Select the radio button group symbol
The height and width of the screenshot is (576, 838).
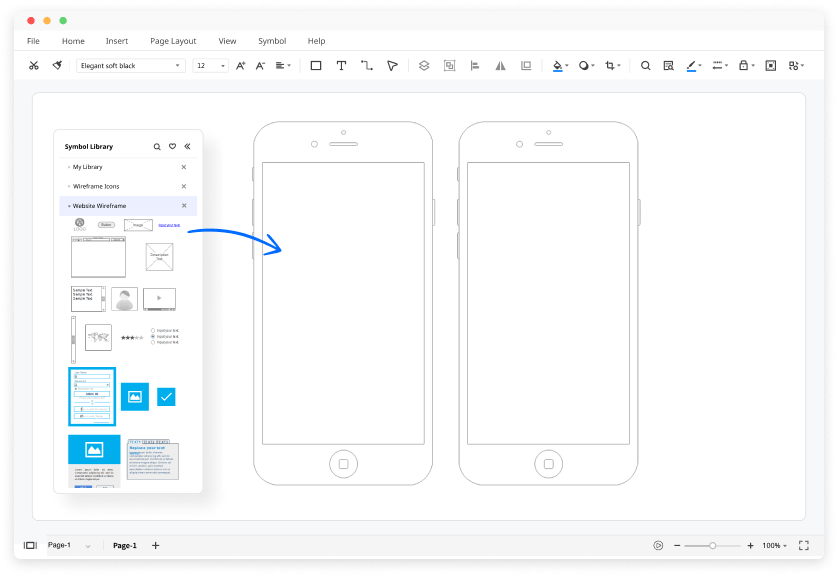click(165, 337)
